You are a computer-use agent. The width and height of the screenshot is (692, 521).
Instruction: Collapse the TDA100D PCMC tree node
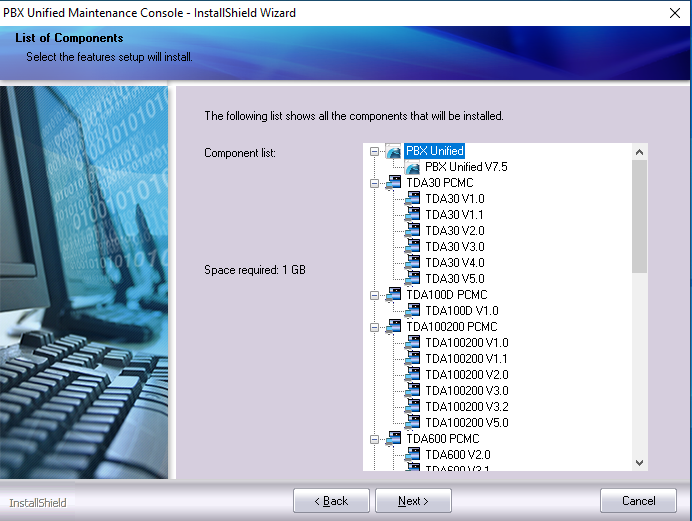click(374, 295)
